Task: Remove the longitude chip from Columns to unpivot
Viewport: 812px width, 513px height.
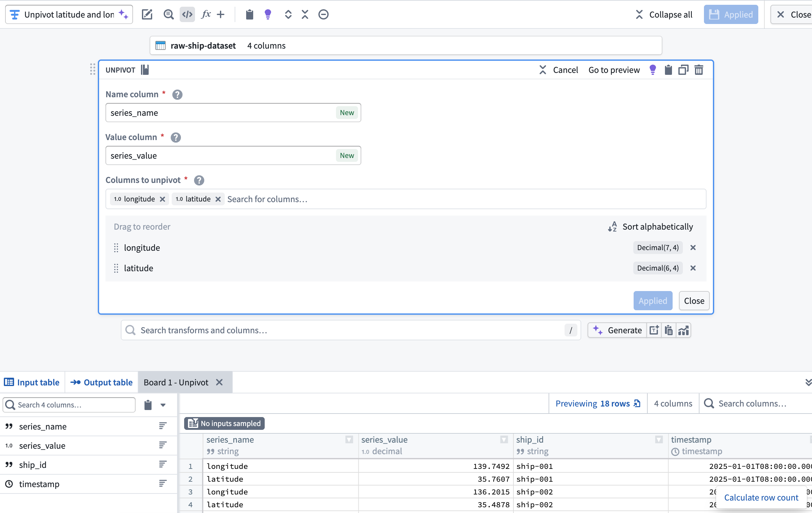Action: pos(162,199)
